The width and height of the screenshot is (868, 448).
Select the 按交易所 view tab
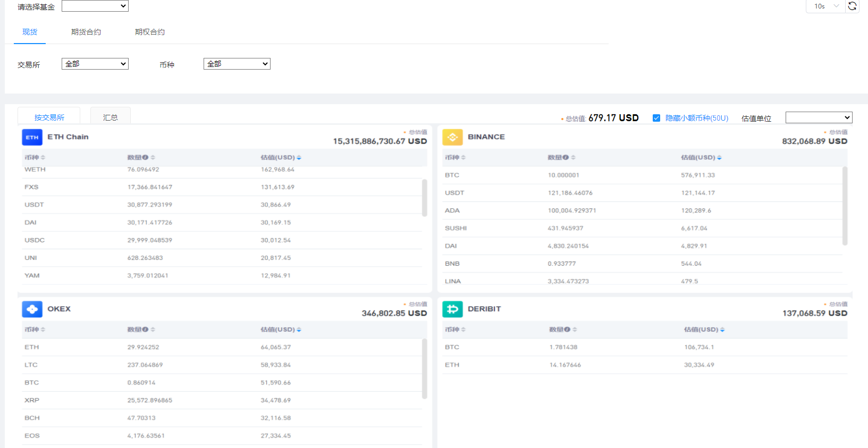coord(49,116)
